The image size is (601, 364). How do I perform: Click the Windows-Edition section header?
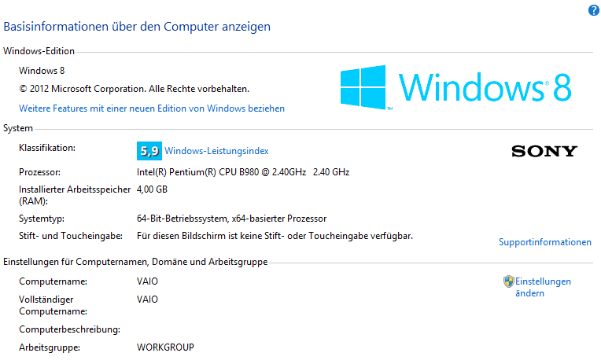39,51
